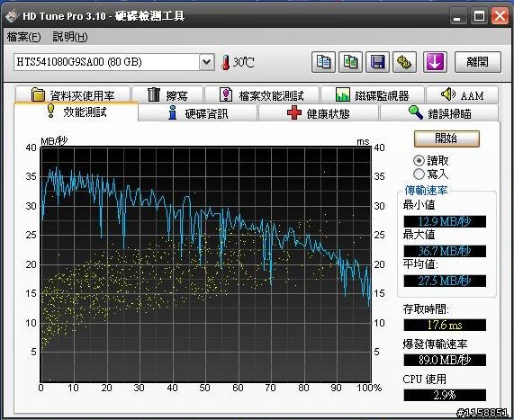Open the drive selection dropdown arrow
The width and height of the screenshot is (514, 420).
[206, 62]
